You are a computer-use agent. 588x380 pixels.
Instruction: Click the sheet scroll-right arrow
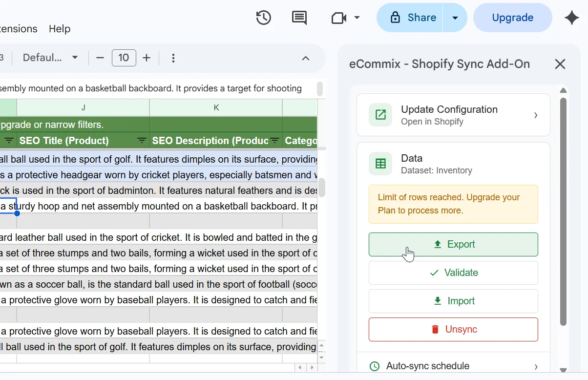[311, 367]
